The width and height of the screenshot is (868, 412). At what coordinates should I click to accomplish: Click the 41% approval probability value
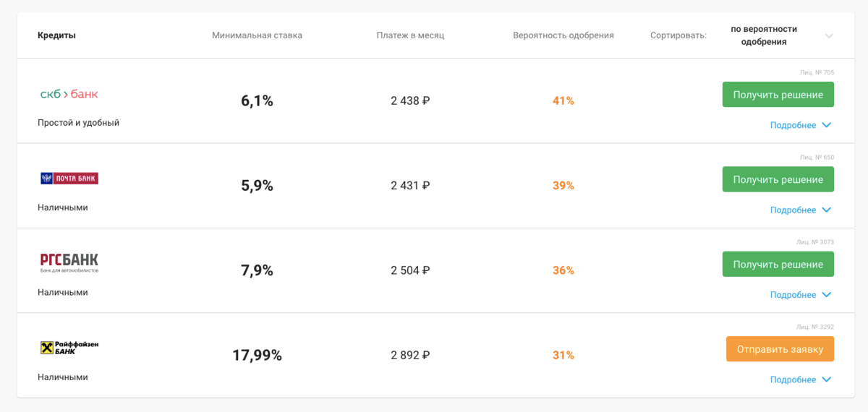coord(563,101)
